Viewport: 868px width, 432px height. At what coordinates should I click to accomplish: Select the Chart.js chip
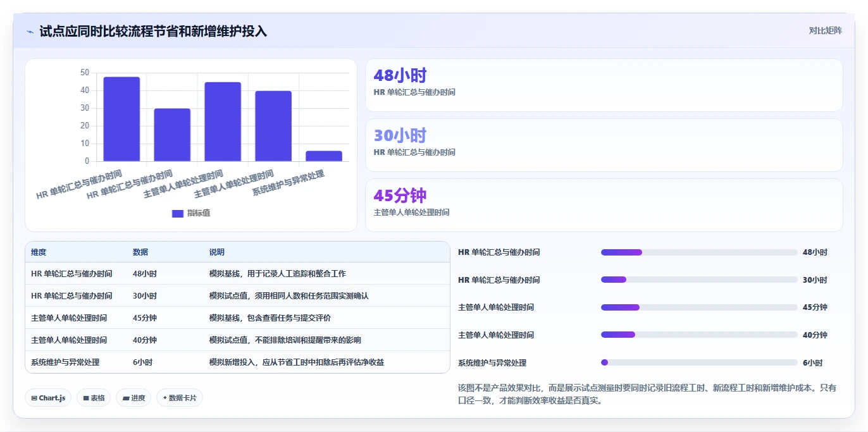tap(49, 398)
